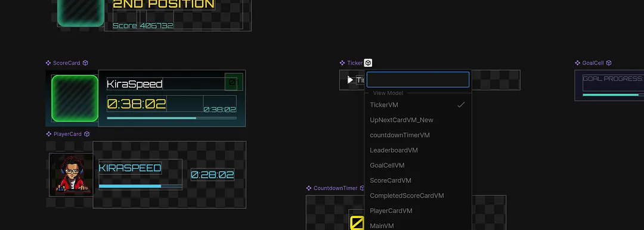This screenshot has height=230, width=644.
Task: Click the ScoreCard artboard move icon
Action: 48,63
